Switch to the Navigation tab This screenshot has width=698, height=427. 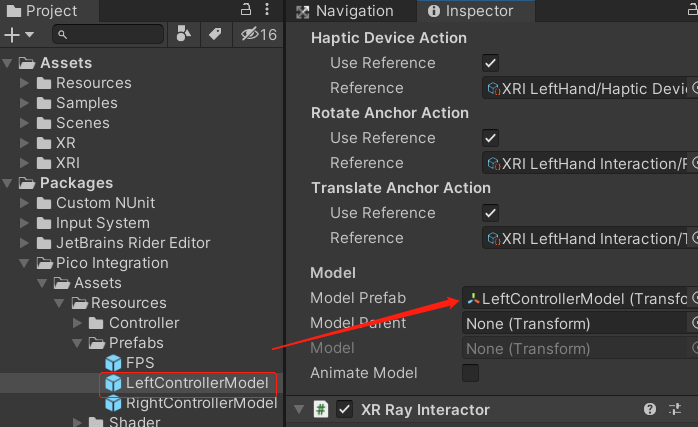click(346, 11)
